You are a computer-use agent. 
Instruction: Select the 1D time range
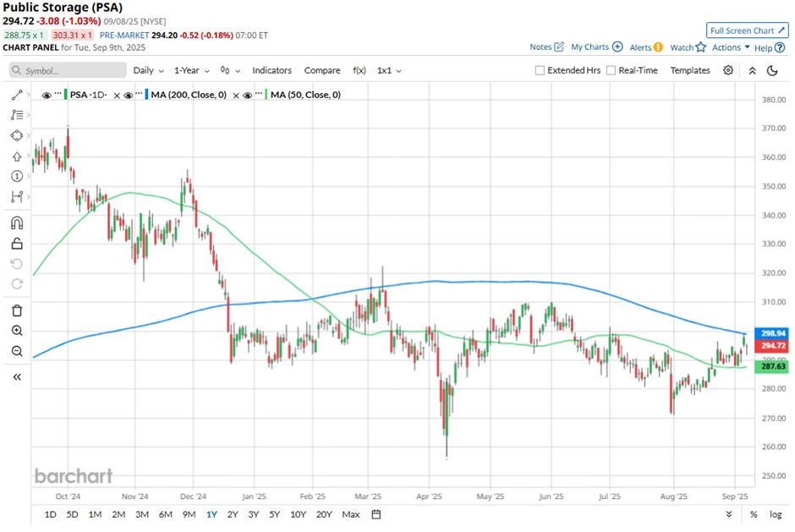pyautogui.click(x=50, y=514)
